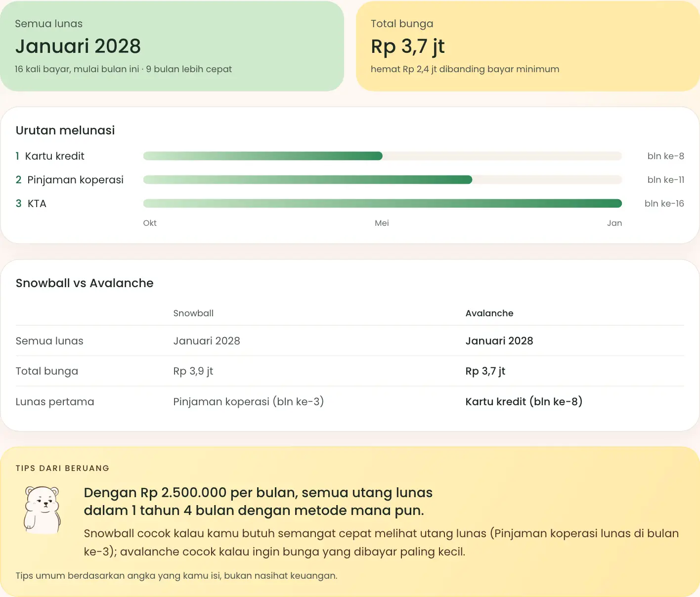Click the 'Total bunga' label in yellow card
The image size is (700, 597).
[402, 24]
